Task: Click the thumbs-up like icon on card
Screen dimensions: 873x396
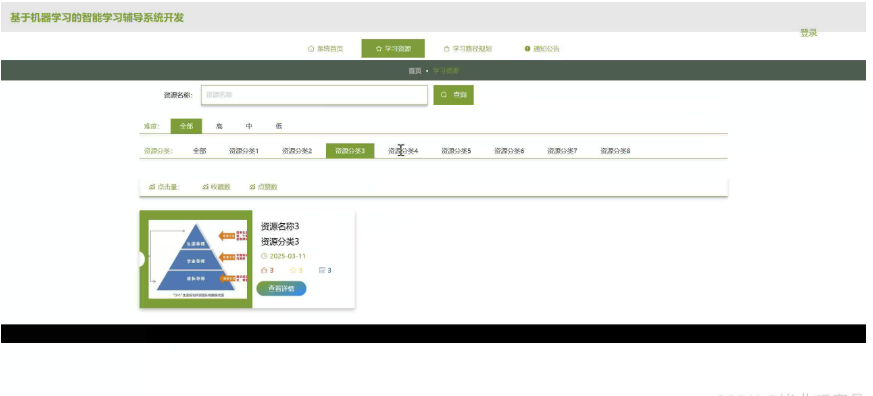Action: point(264,271)
